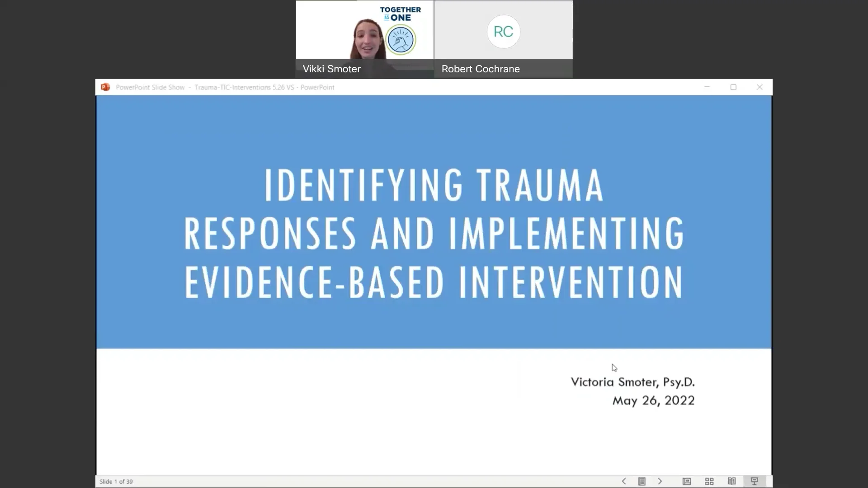868x488 pixels.
Task: Go back using the previous slide arrow
Action: pyautogui.click(x=624, y=481)
